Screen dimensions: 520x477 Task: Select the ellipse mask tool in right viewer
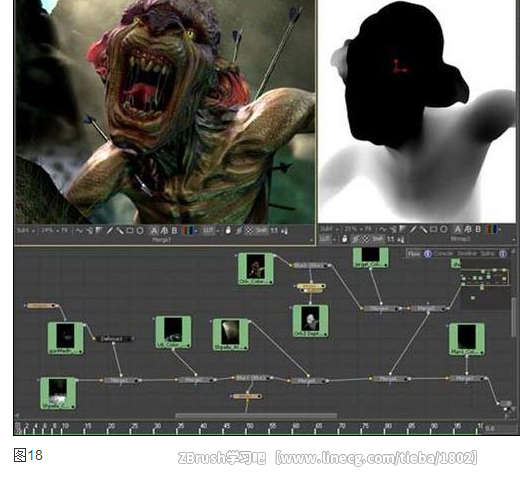point(443,229)
